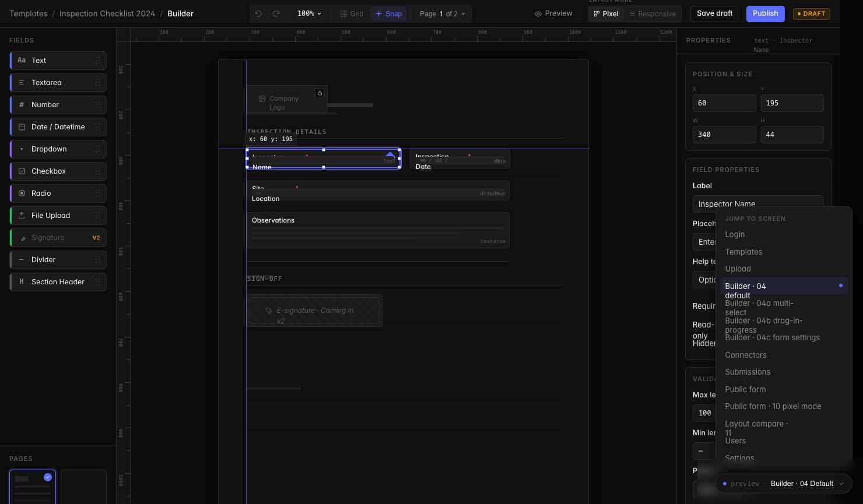Edit the W width input
The height and width of the screenshot is (504, 863).
coord(724,135)
